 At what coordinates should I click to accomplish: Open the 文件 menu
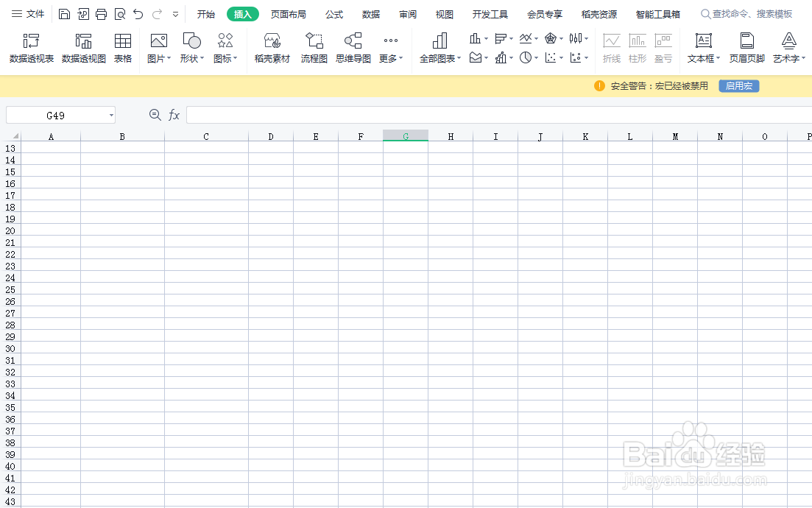[x=35, y=13]
